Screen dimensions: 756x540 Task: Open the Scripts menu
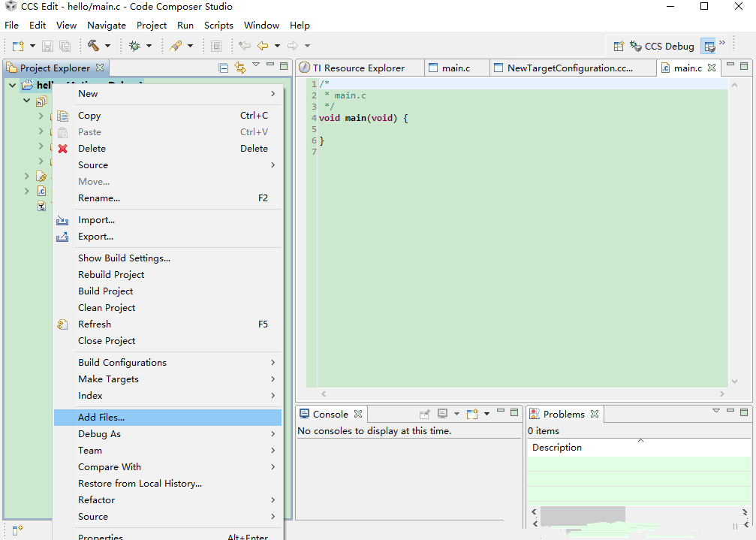point(218,25)
